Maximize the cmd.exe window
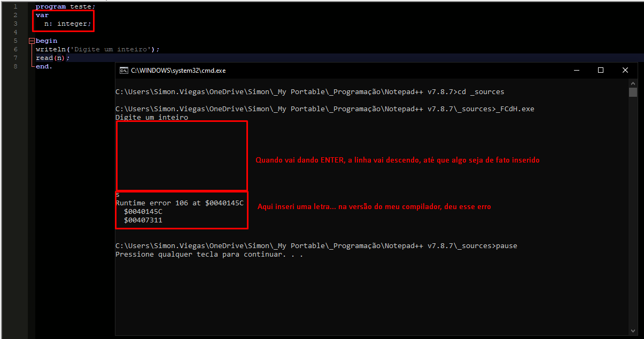Screen dimensions: 644x339 point(601,70)
